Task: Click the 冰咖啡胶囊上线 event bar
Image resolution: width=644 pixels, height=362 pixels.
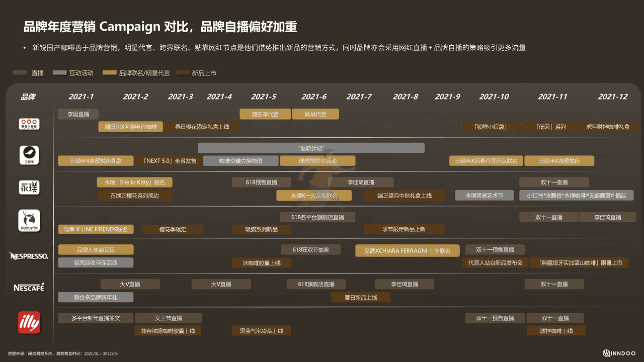Action: coord(262,263)
